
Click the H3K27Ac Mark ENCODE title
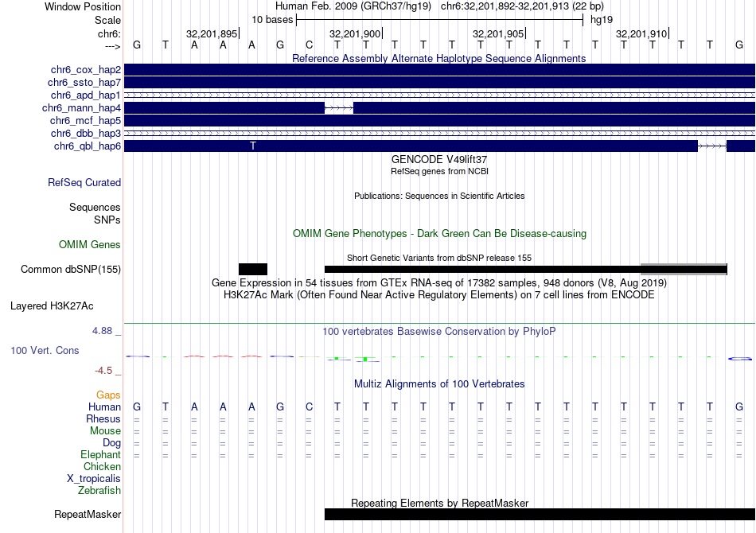coord(439,295)
